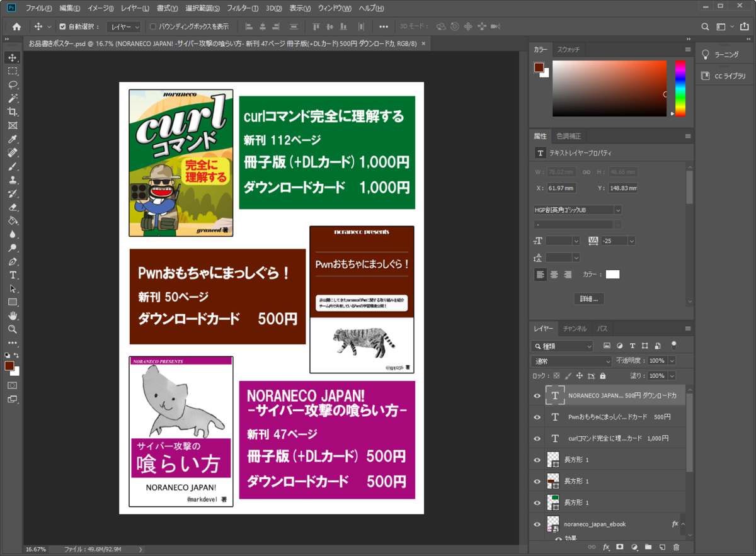Image resolution: width=756 pixels, height=556 pixels.
Task: Select the Magic Wand tool
Action: [13, 98]
